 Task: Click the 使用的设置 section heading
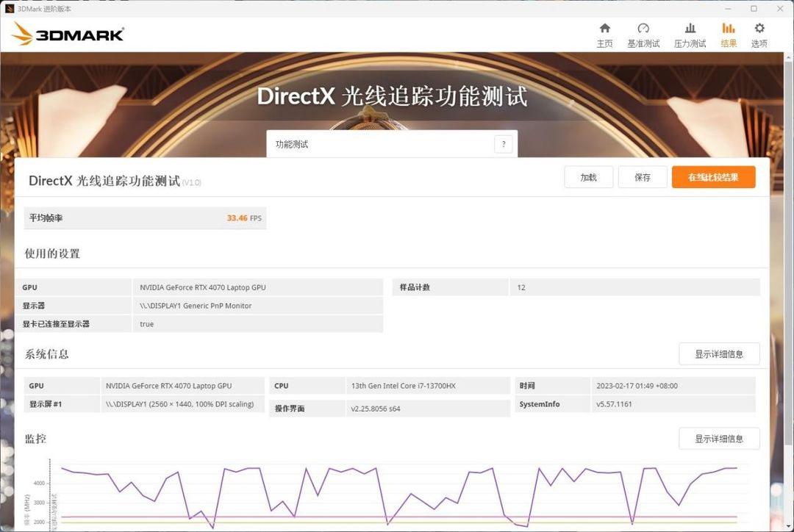pyautogui.click(x=52, y=254)
